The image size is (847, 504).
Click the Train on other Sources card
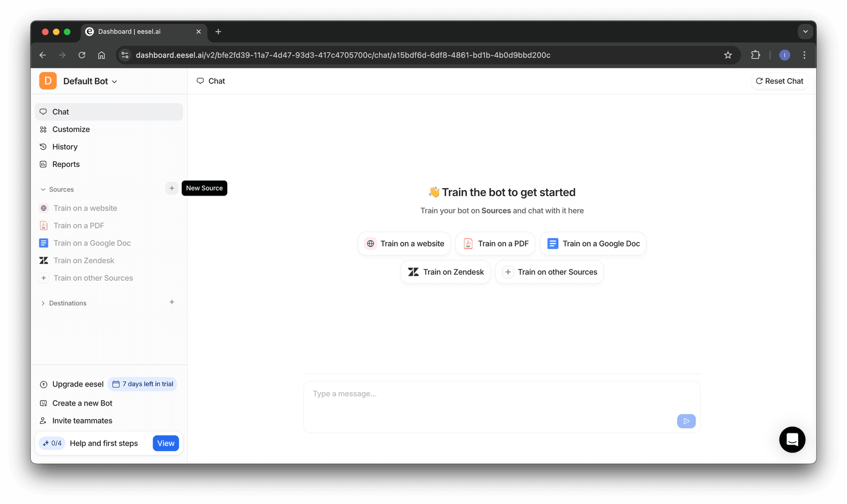pyautogui.click(x=550, y=272)
